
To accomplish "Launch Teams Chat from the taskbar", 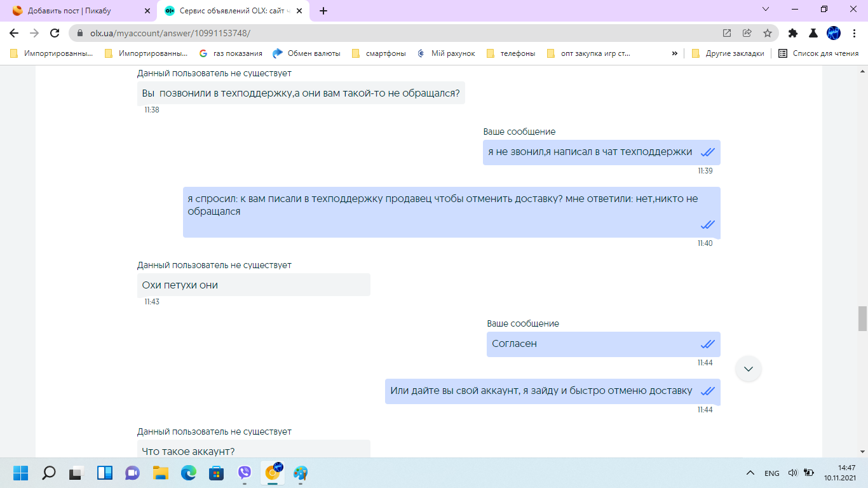I will tap(133, 473).
